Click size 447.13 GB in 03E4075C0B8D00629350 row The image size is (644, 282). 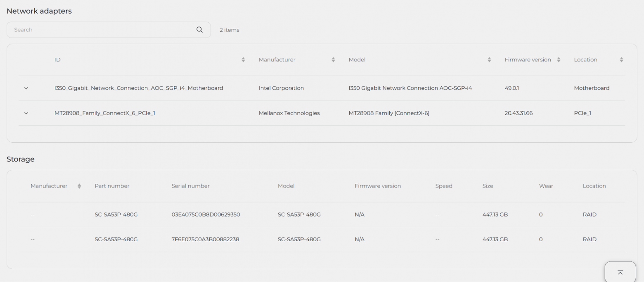[495, 215]
